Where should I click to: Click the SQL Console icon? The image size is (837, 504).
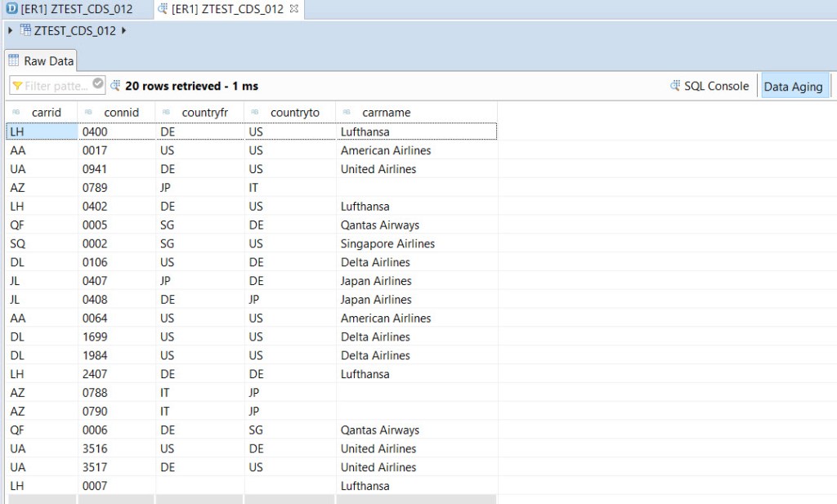(x=675, y=85)
